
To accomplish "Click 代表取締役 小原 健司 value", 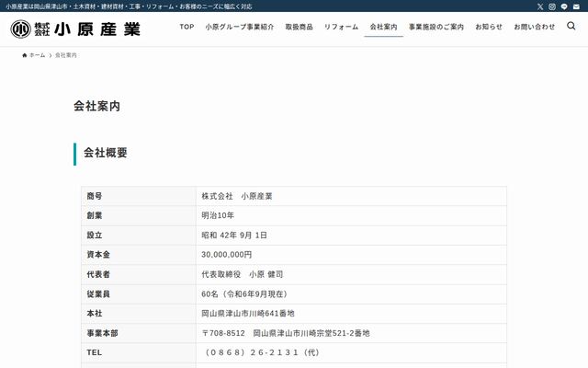I will [243, 274].
